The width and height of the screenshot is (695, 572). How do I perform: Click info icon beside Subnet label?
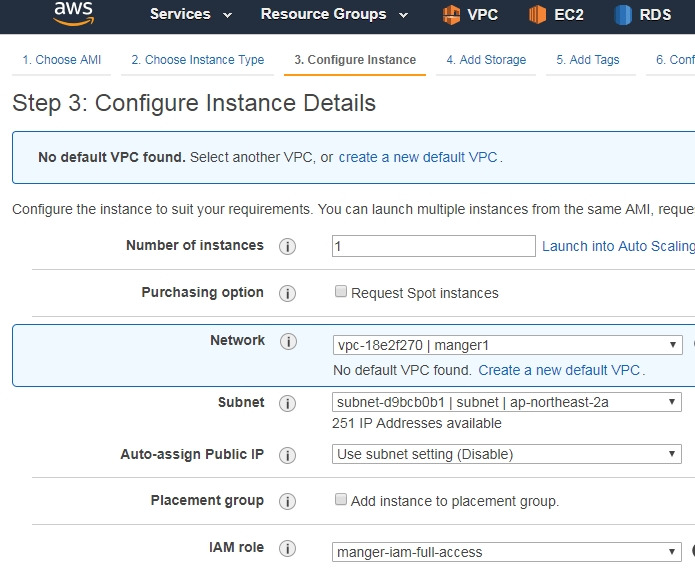[x=288, y=403]
